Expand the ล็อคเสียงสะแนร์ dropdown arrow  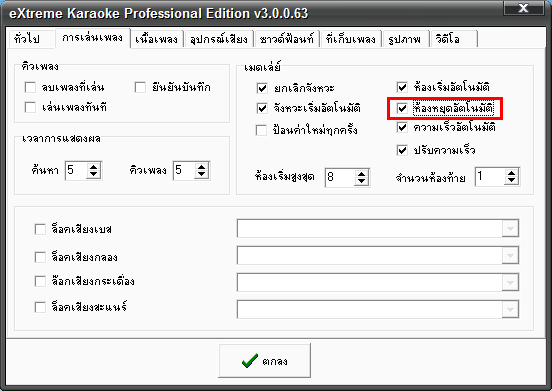(x=510, y=309)
